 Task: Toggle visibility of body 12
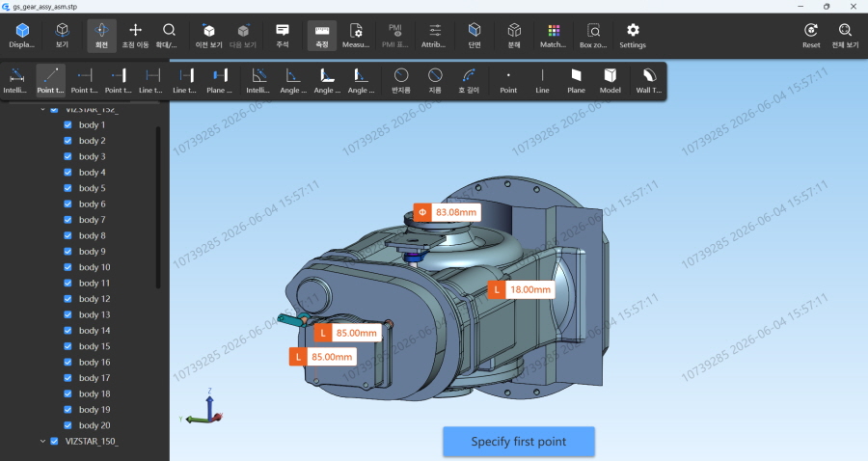tap(68, 299)
